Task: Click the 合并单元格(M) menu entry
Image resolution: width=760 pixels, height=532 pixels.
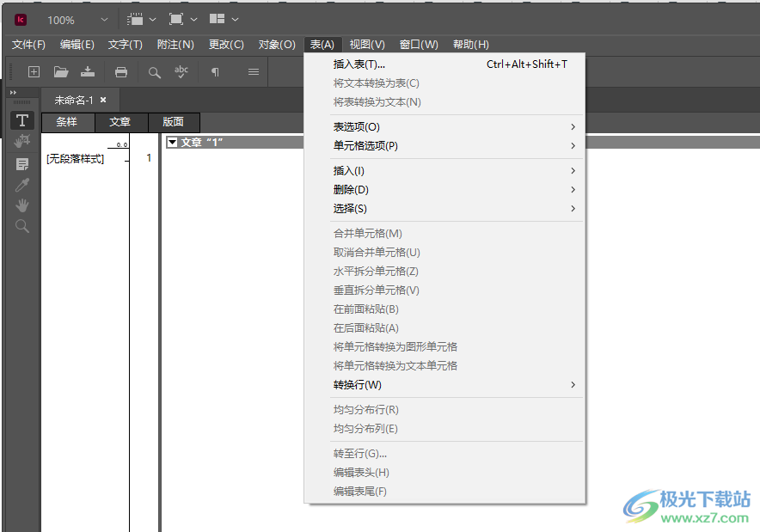Action: click(444, 234)
